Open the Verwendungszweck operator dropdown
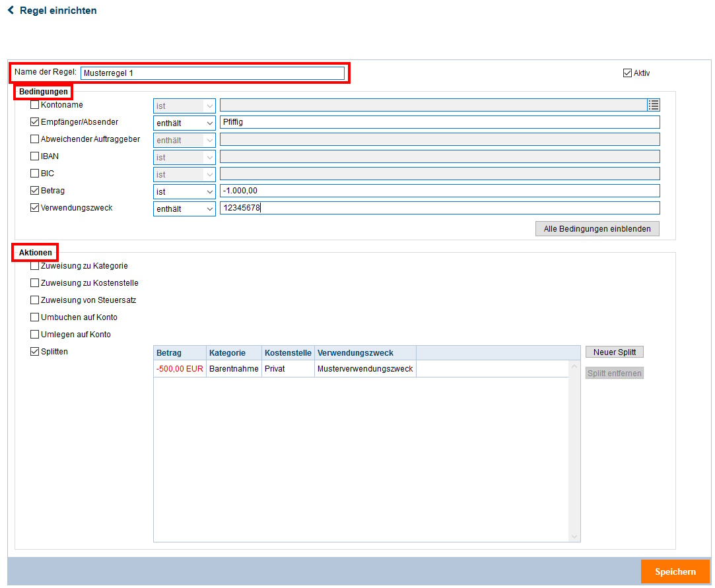Viewport: 715px width, 588px height. (184, 209)
